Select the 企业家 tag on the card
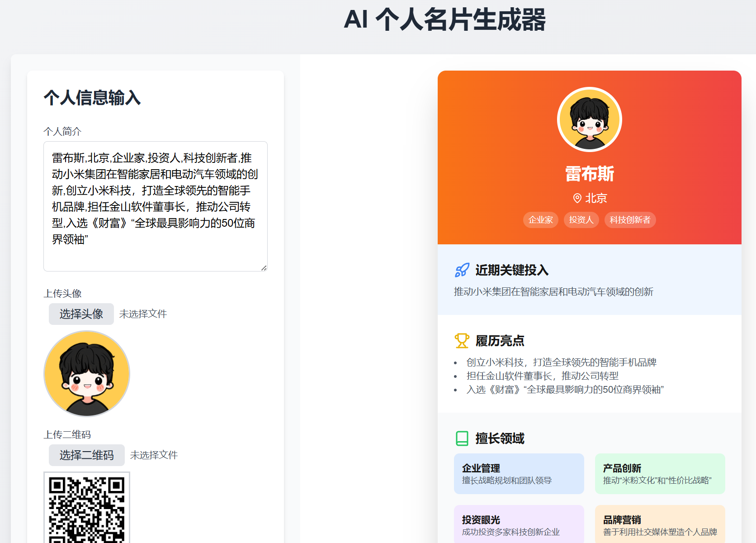The image size is (756, 543). (x=541, y=220)
